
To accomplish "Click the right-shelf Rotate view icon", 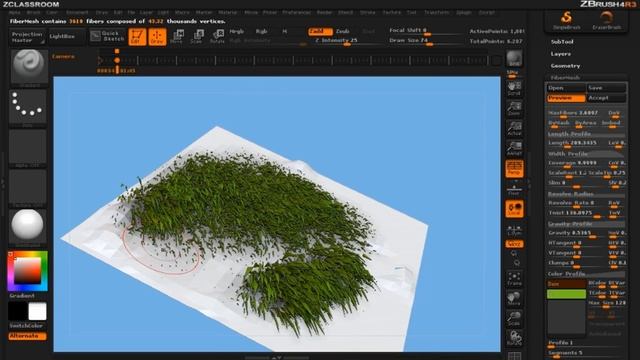I will tap(514, 338).
